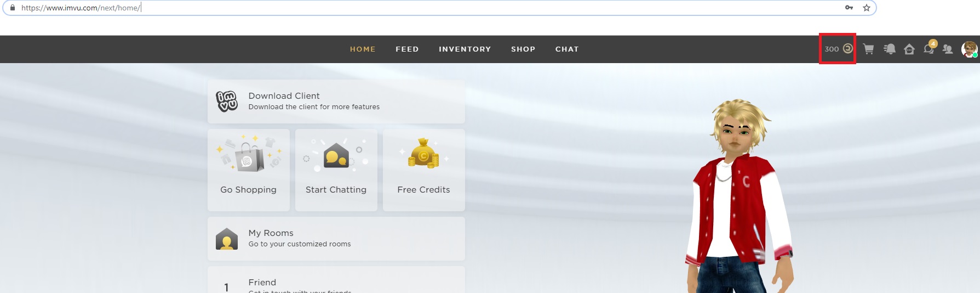Open the CHAT tab

point(567,49)
